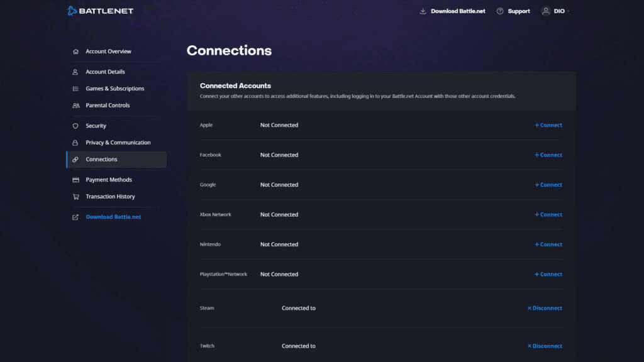Image resolution: width=644 pixels, height=362 pixels.
Task: Connect your Xbox Network account
Action: (x=548, y=214)
